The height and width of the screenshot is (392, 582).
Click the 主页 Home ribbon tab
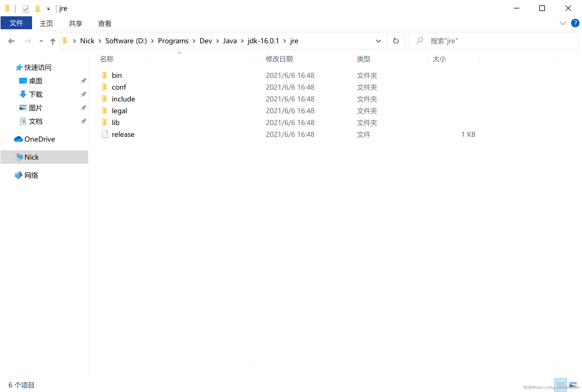tap(46, 23)
